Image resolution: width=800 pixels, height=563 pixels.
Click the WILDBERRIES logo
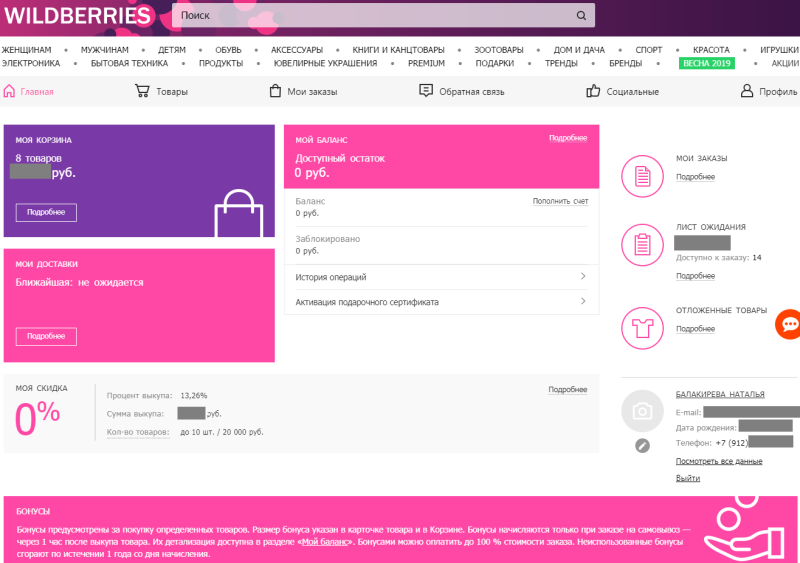tap(78, 16)
